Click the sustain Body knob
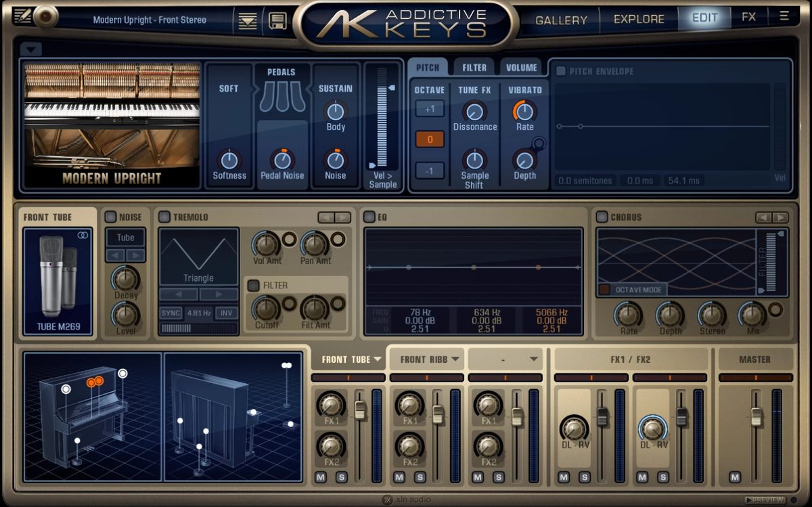Viewport: 812px width, 507px height. point(336,111)
